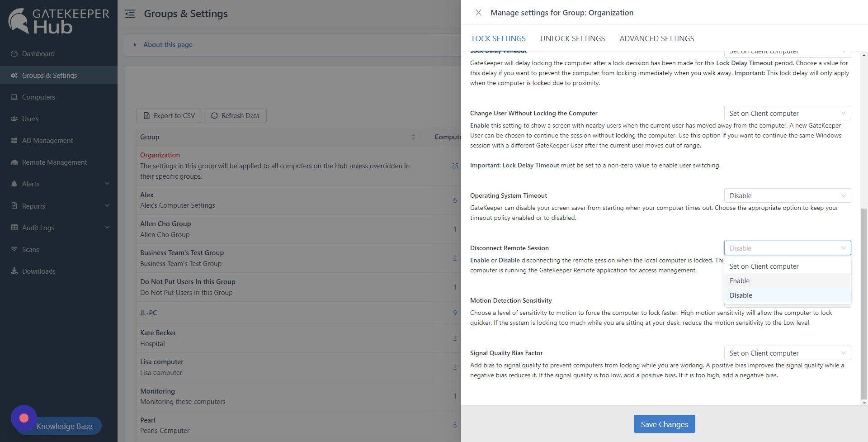Choose Disable option in dropdown list
This screenshot has width=868, height=442.
(x=787, y=295)
